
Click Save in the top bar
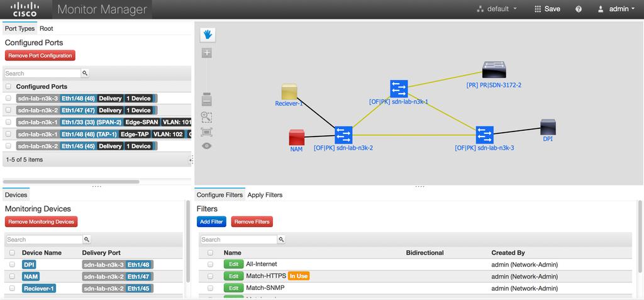pos(547,9)
